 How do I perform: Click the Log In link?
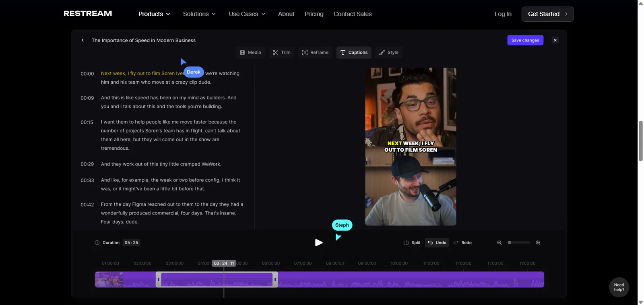click(x=503, y=14)
